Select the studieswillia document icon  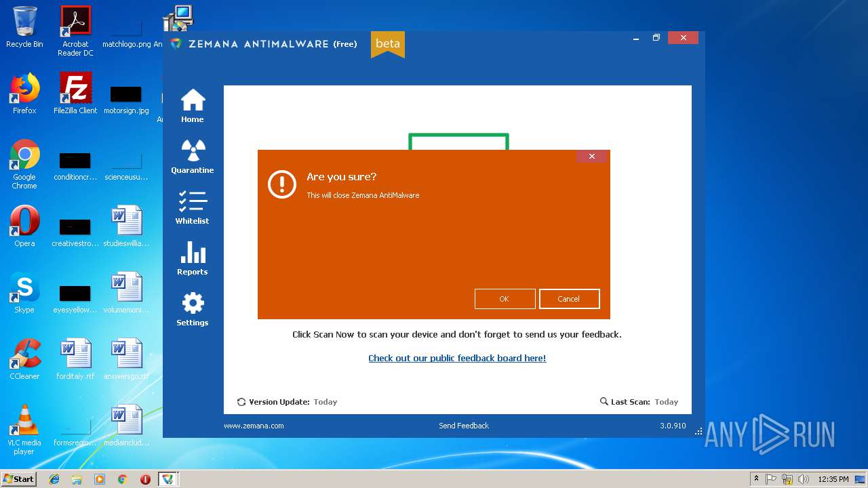click(126, 226)
